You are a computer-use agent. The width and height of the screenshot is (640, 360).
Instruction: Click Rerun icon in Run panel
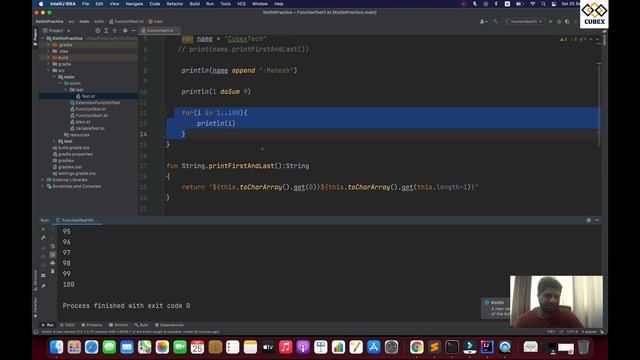(x=43, y=229)
